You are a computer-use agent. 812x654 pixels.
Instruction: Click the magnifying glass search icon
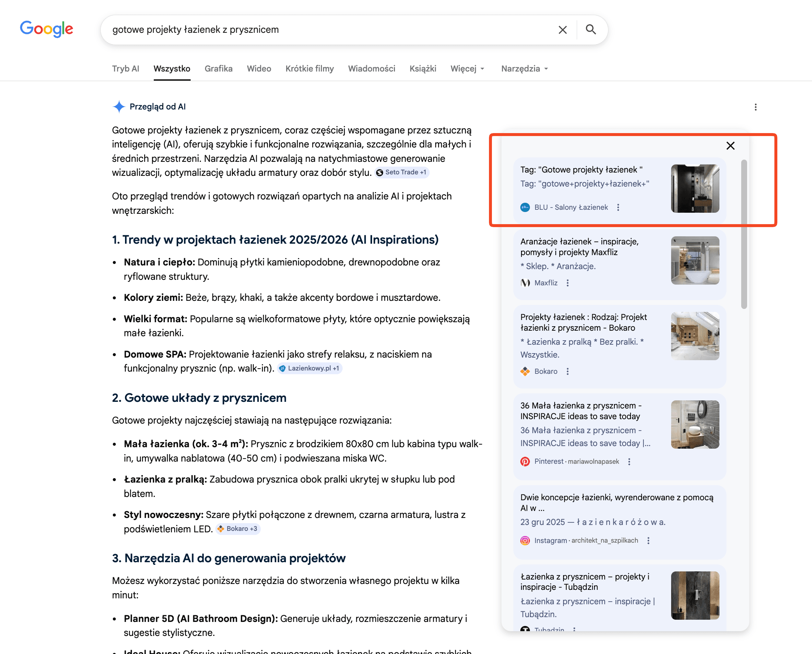[x=590, y=29]
